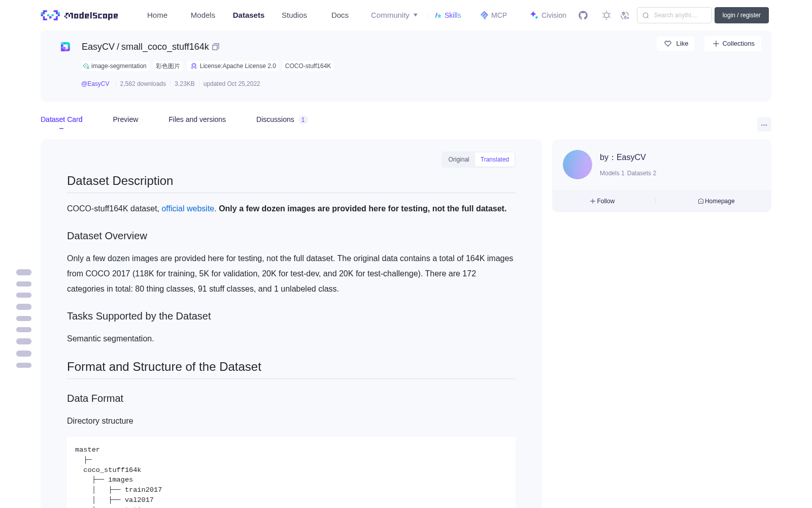Click 'Datasets 2' count text
Screen dimensions: 812x508
point(641,173)
